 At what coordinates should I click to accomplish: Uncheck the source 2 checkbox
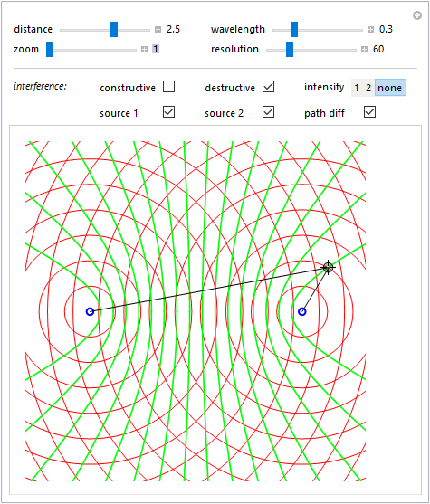pos(268,112)
